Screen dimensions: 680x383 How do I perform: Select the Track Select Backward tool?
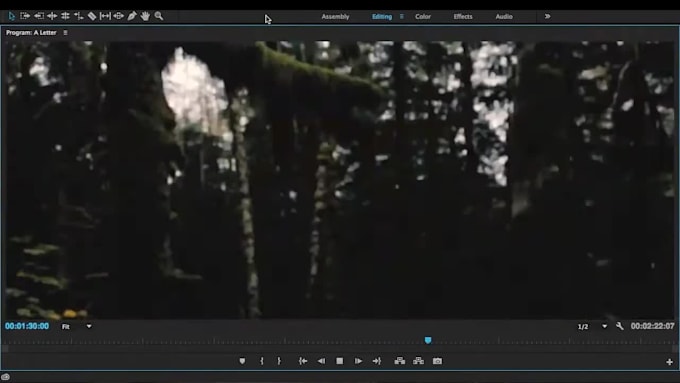tap(39, 16)
